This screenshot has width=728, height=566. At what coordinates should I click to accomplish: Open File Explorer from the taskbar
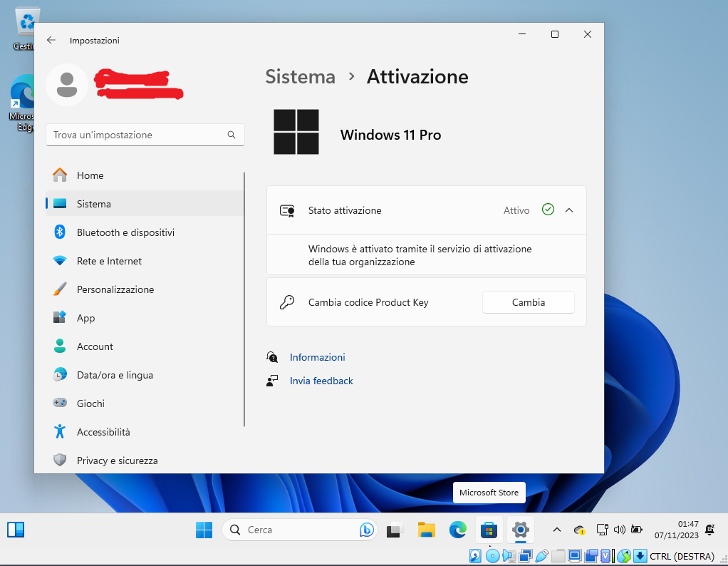[x=426, y=530]
